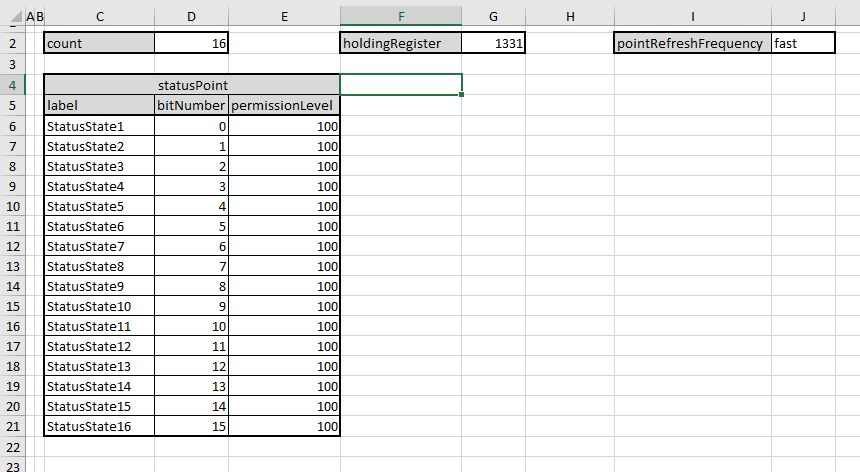
Task: Select the StatusState8 label cell
Action: pos(99,266)
